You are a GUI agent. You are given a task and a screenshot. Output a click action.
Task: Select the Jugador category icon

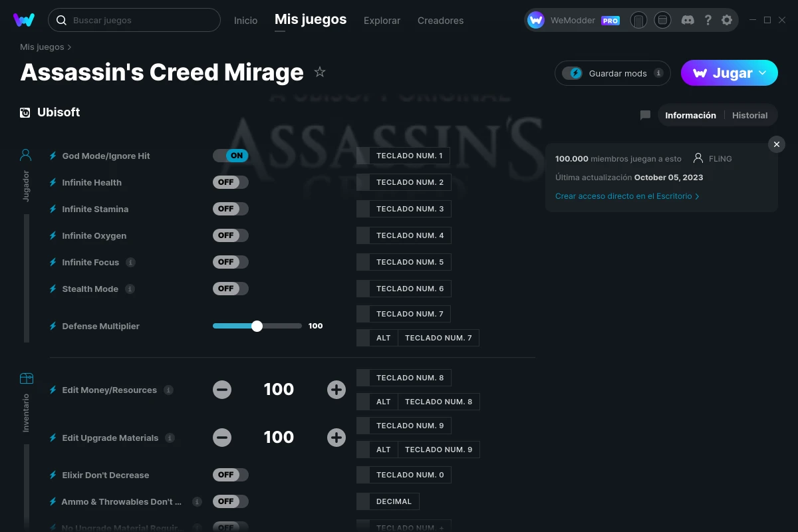pos(26,156)
